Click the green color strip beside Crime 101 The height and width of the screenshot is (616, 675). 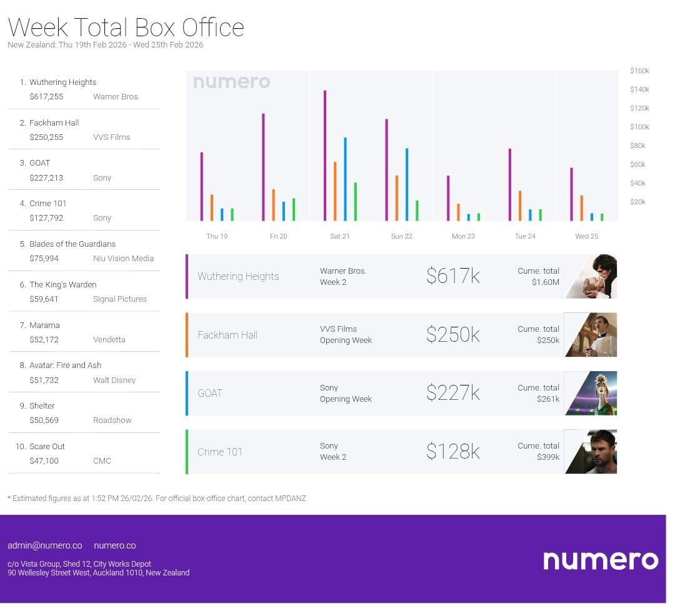pyautogui.click(x=187, y=452)
